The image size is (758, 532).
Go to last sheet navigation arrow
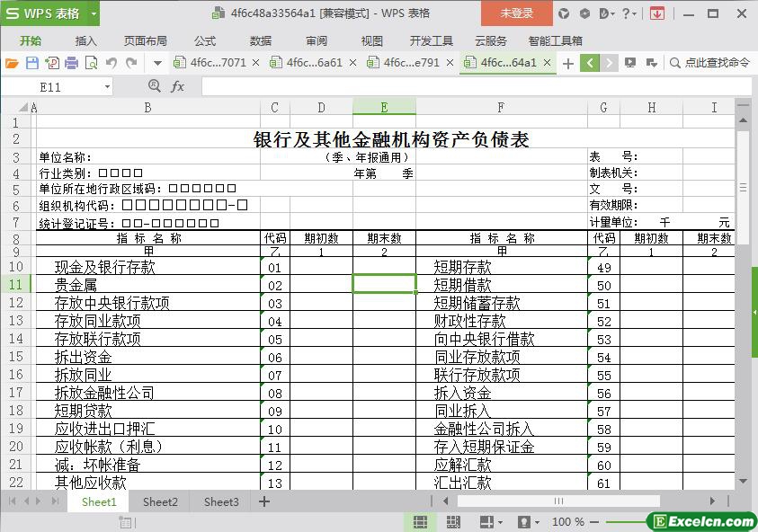point(56,501)
